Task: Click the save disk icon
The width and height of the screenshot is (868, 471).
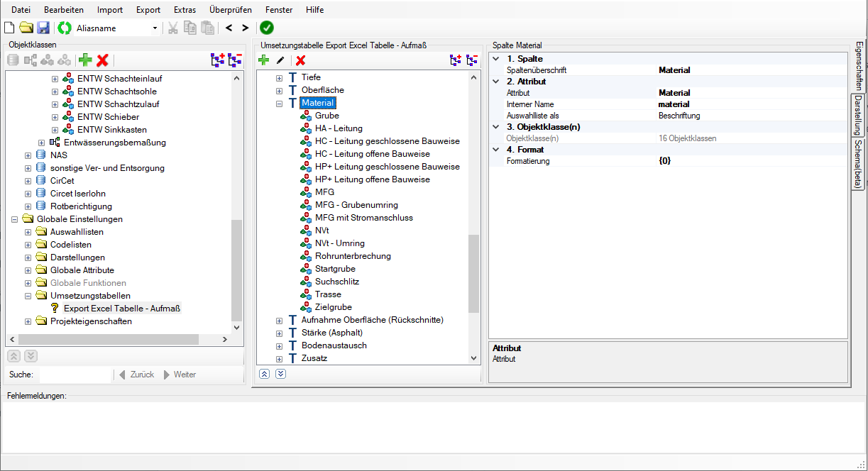Action: point(43,28)
